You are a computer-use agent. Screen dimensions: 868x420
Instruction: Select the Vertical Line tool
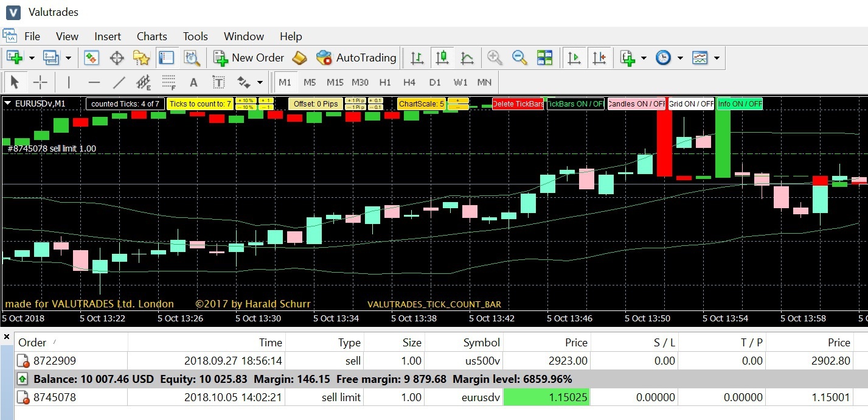point(69,82)
